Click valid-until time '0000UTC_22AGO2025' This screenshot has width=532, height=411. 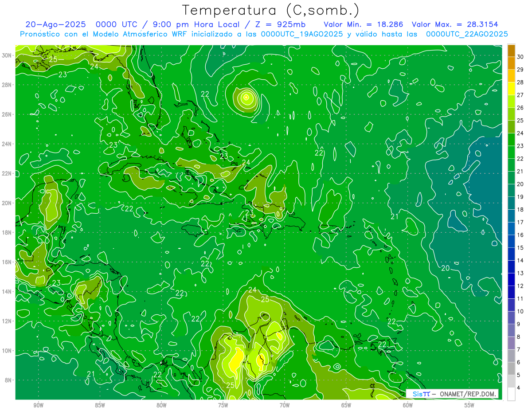(467, 34)
